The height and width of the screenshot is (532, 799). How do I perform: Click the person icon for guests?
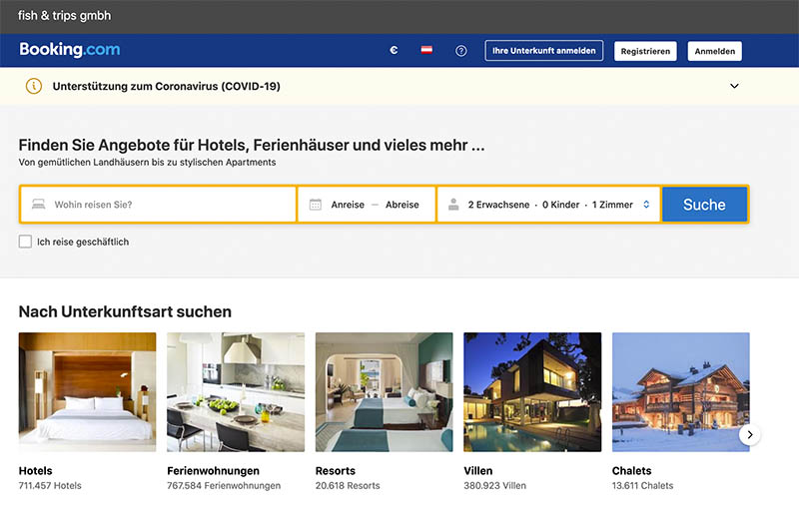pos(453,205)
